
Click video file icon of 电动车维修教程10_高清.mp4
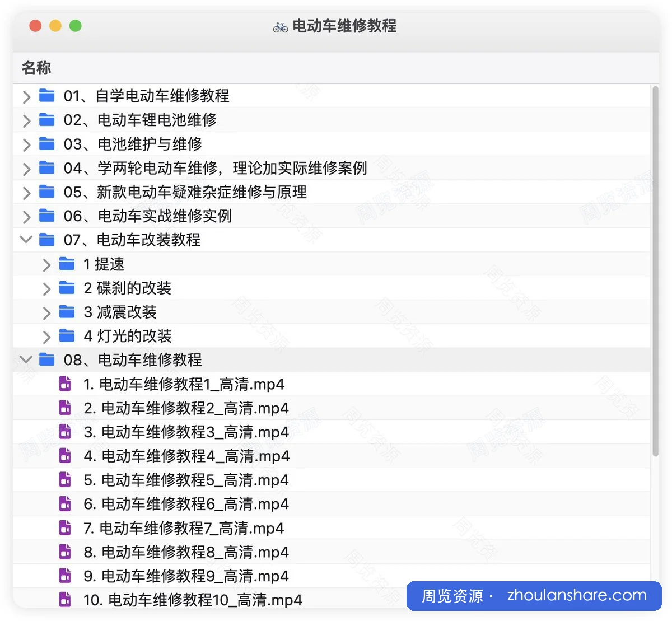pyautogui.click(x=66, y=600)
